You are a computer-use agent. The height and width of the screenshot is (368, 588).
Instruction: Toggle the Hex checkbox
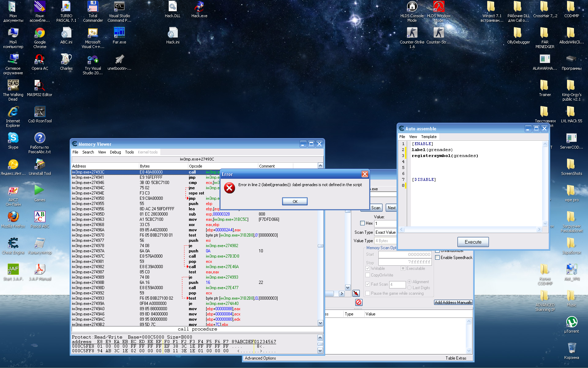[363, 223]
